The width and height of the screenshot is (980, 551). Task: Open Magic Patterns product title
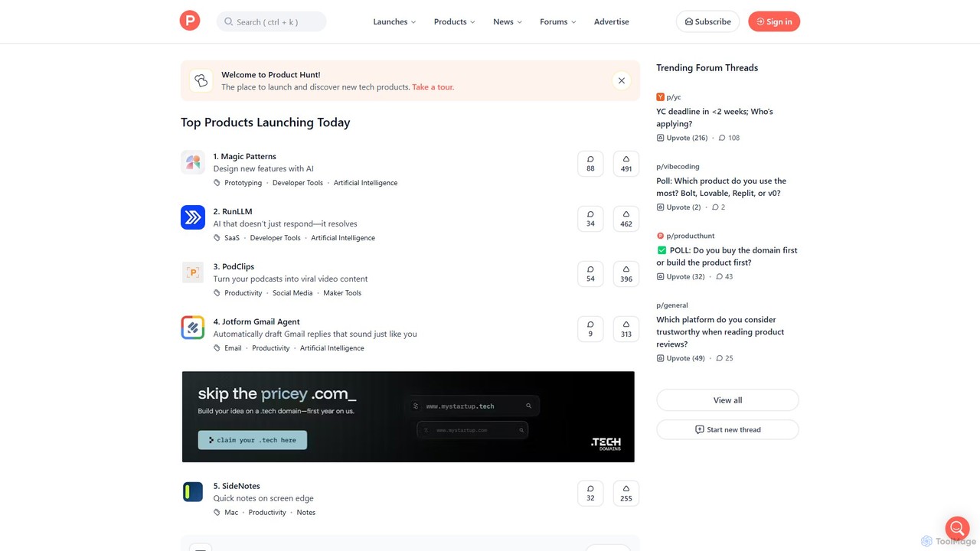244,156
